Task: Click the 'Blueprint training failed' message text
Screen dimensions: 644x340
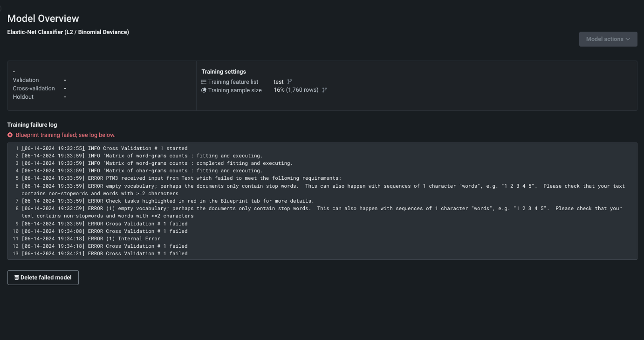Action: 65,135
